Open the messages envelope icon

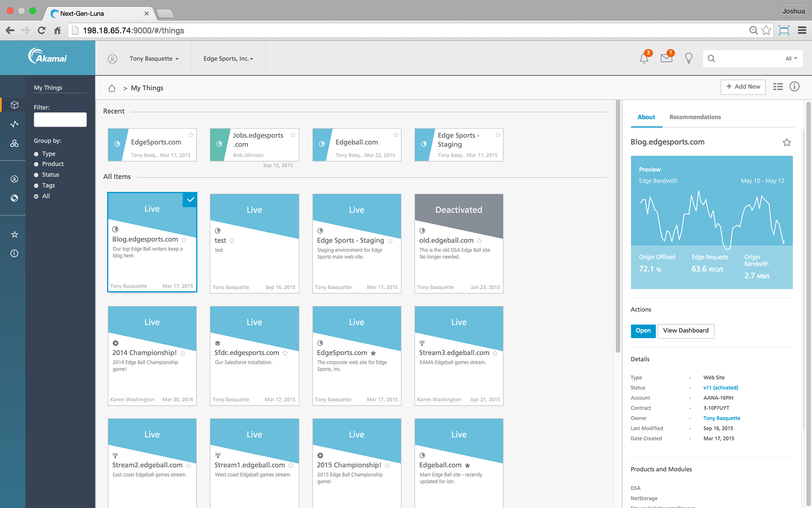(x=667, y=58)
